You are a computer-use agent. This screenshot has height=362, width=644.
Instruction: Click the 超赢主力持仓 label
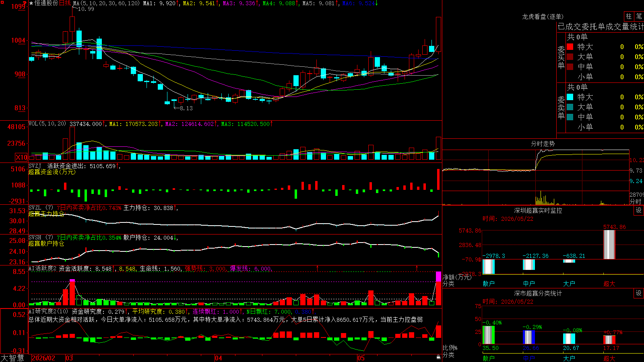pos(46,214)
